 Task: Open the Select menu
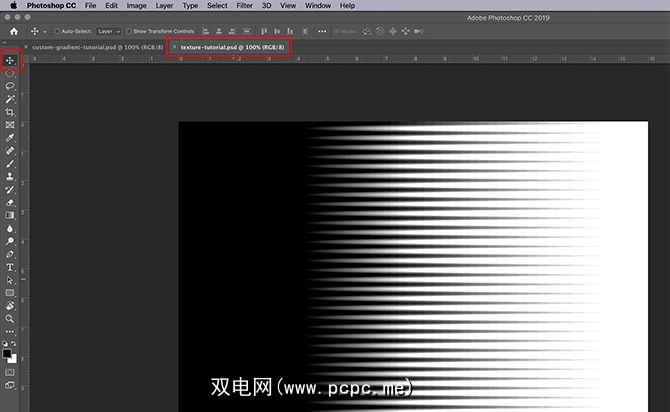(217, 6)
